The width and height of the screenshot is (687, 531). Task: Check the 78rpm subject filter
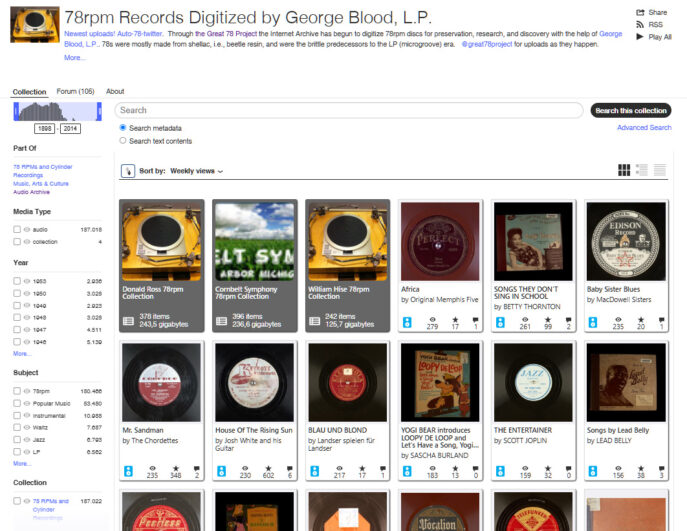point(17,391)
